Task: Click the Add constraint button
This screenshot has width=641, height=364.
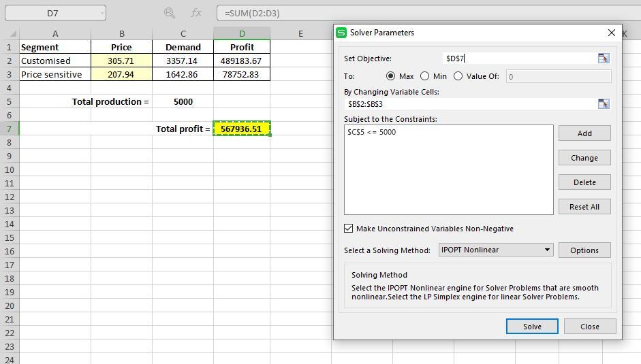Action: [584, 133]
